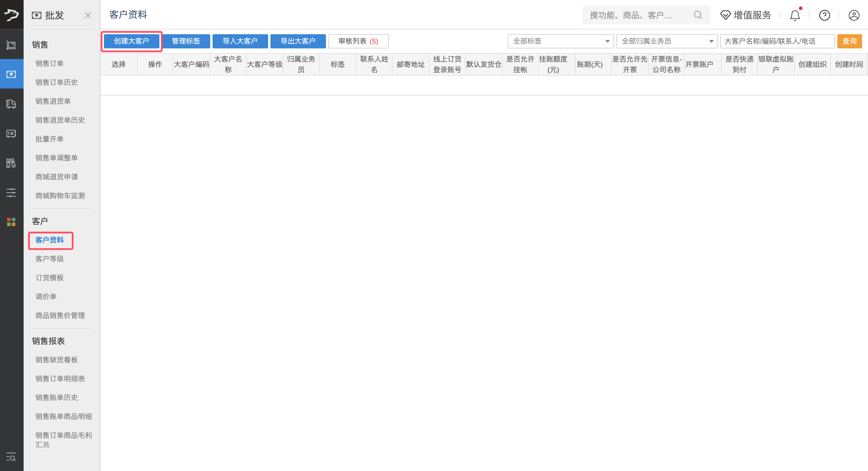Click the search magnifier icon in top bar
Image resolution: width=868 pixels, height=471 pixels.
(697, 15)
